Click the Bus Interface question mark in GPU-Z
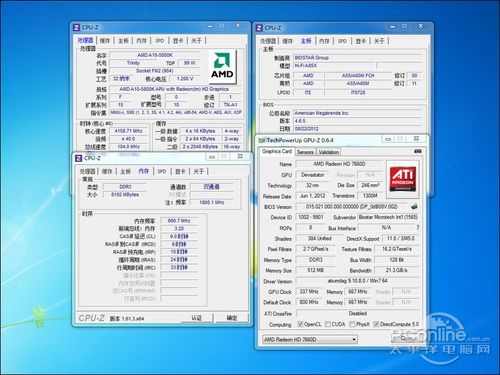Screen dimensions: 500x375 (x=418, y=228)
